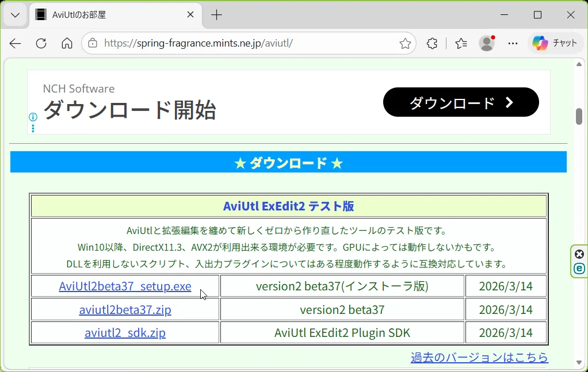Click the ダウンロード開始 ad headline
Screen dimensions: 588x372
(x=130, y=110)
